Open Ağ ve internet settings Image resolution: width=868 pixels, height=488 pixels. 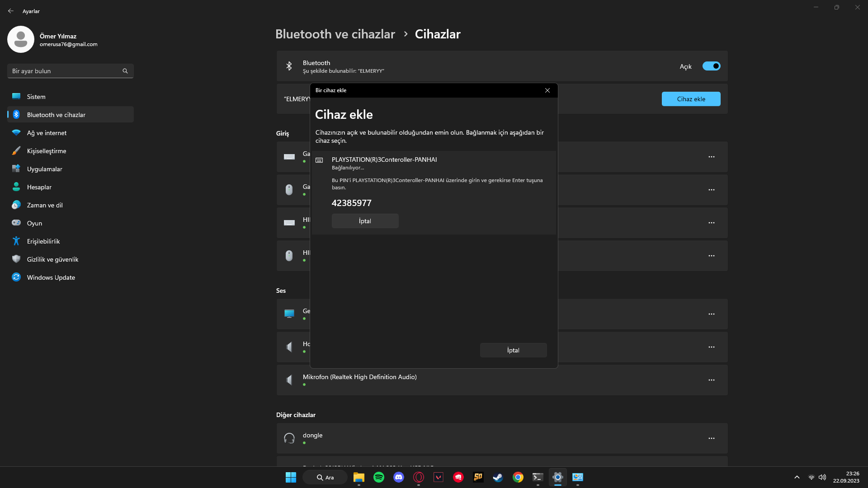47,133
